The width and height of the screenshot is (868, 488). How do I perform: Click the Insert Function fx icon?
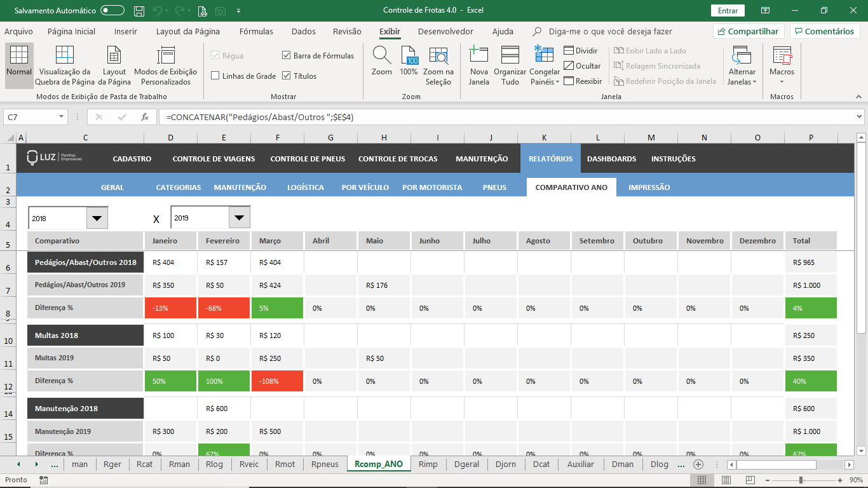point(145,117)
